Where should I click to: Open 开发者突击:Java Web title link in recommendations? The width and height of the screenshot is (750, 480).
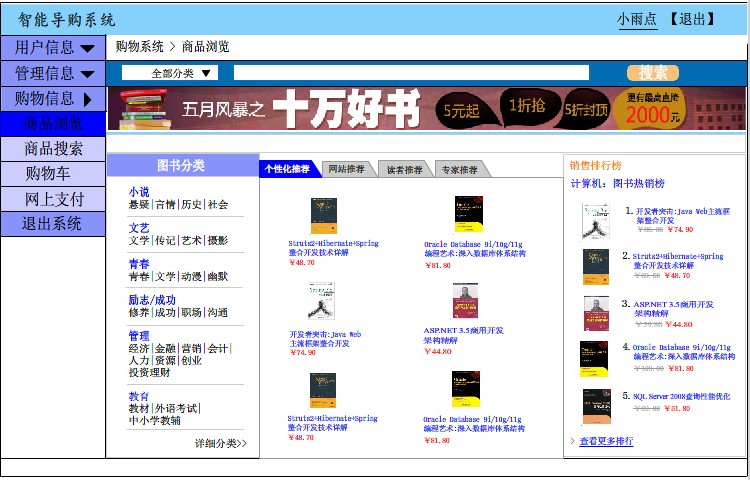pos(325,339)
